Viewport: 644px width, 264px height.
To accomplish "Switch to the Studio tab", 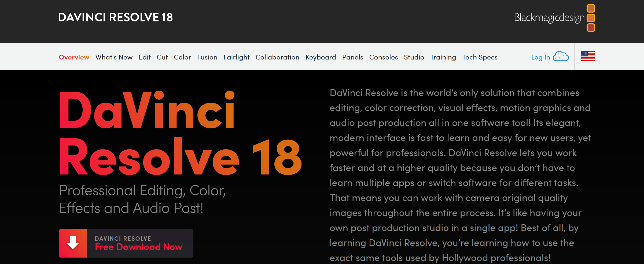I will 414,57.
